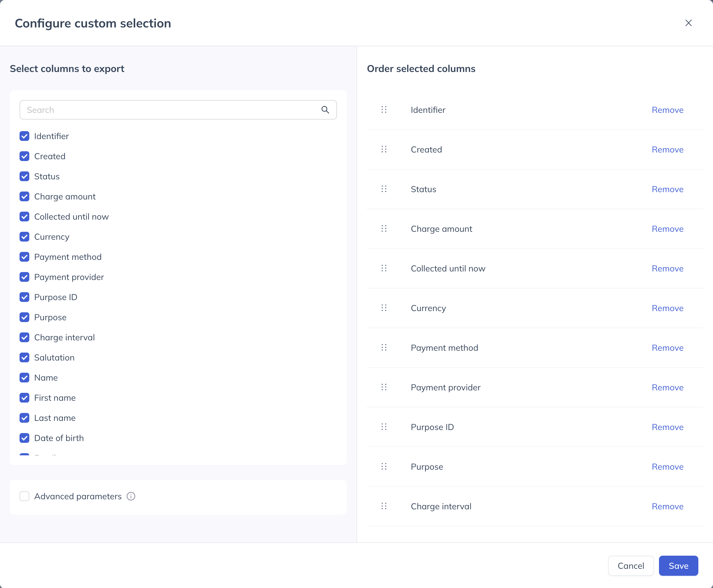Click the drag handle for the Created row
The width and height of the screenshot is (713, 588).
click(384, 149)
